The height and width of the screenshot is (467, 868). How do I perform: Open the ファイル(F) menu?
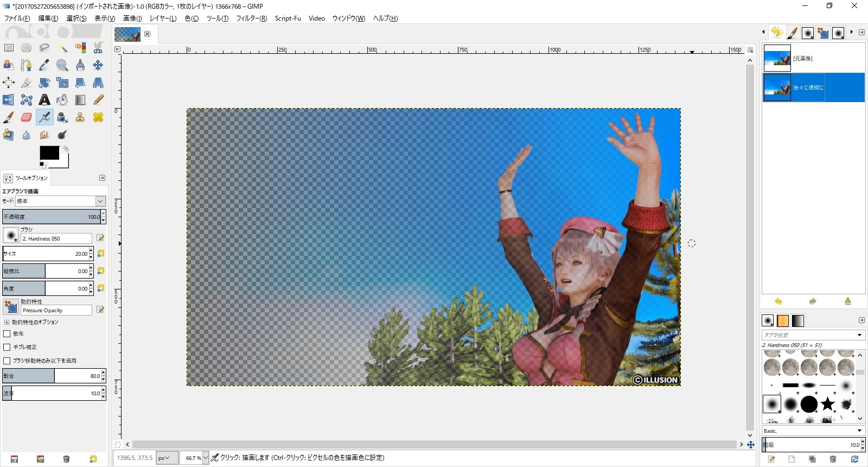point(17,18)
